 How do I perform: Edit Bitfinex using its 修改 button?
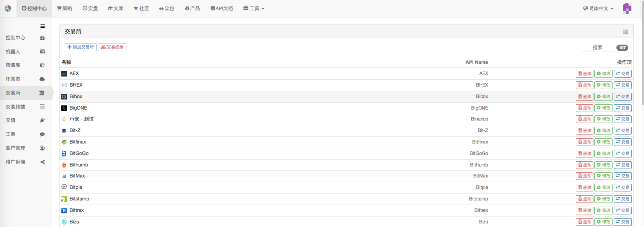[603, 142]
